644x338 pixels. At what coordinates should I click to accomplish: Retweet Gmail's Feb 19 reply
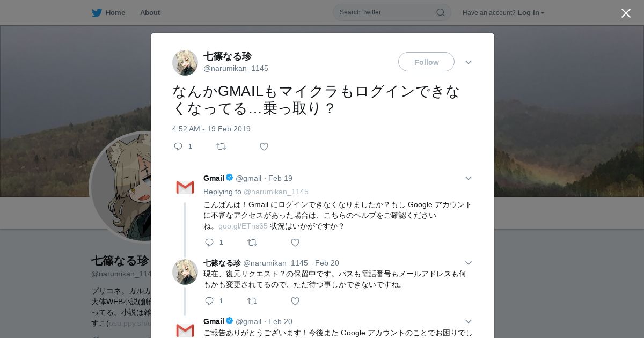[252, 243]
